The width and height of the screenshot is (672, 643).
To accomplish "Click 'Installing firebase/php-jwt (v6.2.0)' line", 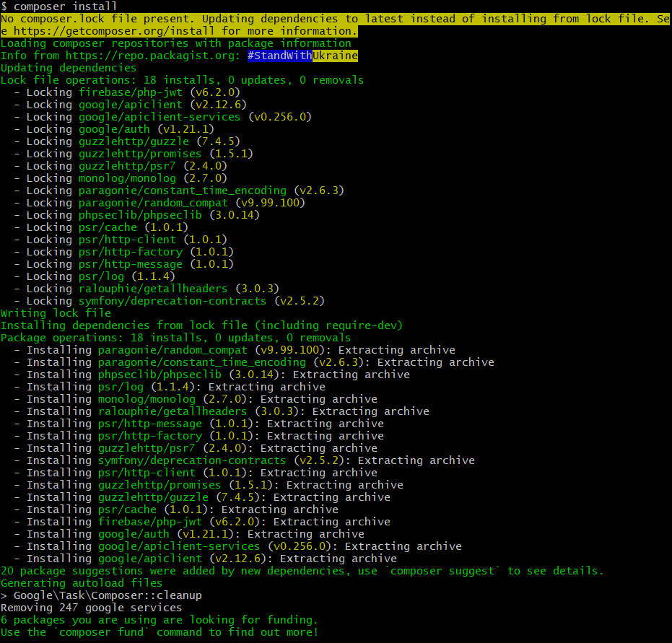I will pyautogui.click(x=202, y=522).
